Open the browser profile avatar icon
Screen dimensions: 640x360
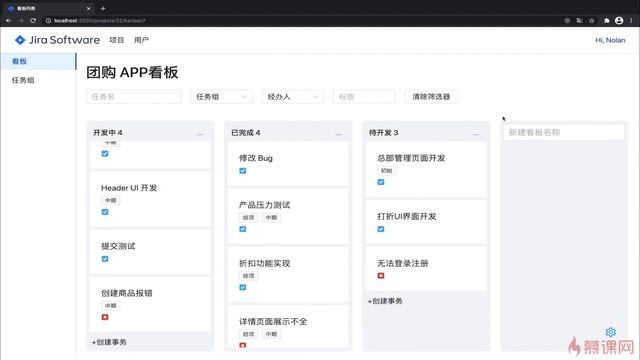tap(619, 20)
